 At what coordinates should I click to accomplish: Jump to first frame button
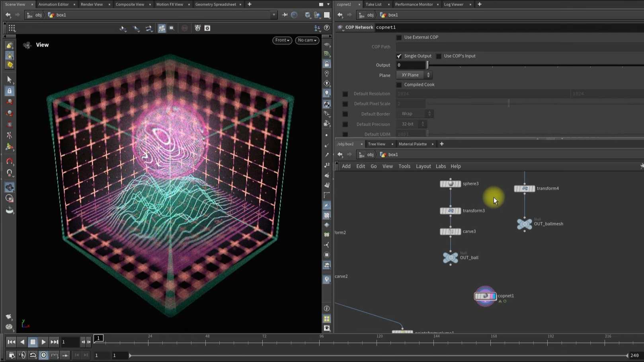(11, 342)
